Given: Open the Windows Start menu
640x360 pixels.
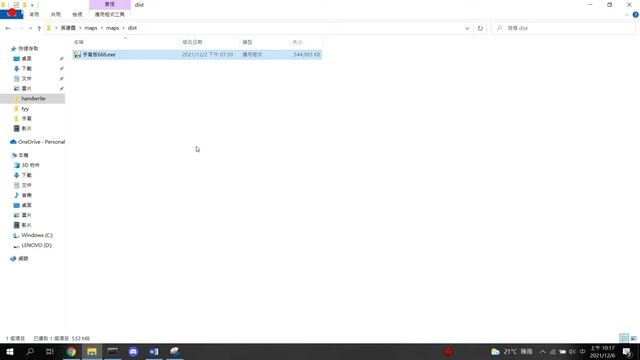Looking at the screenshot, I should 10,351.
